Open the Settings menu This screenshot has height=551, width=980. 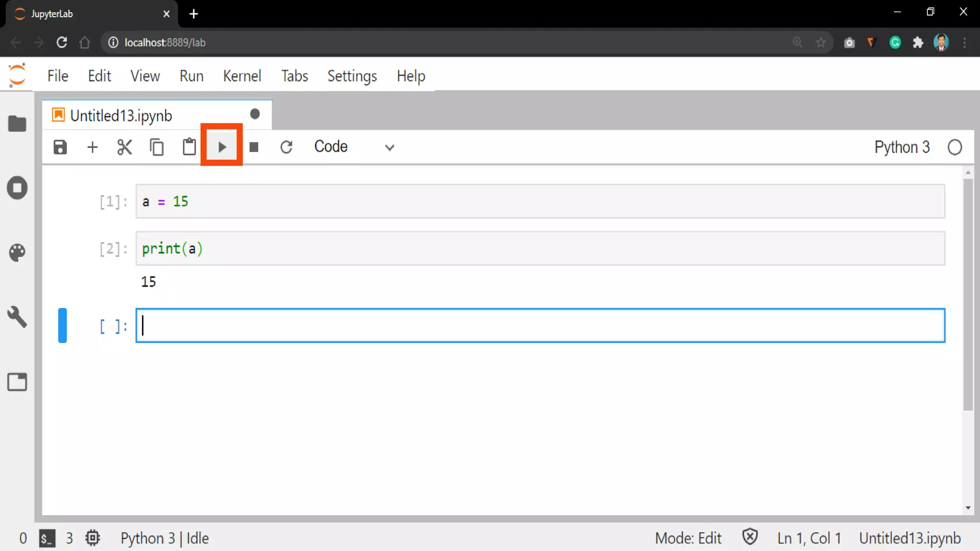[352, 76]
